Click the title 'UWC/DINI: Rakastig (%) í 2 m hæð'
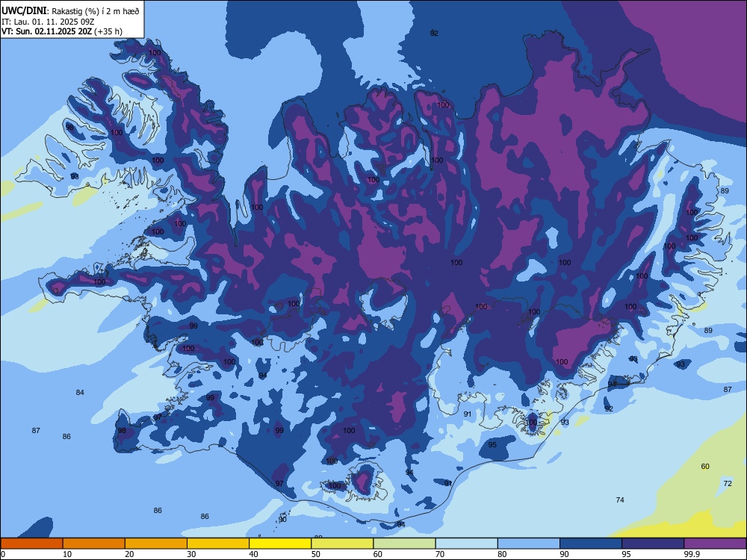The width and height of the screenshot is (747, 560). coord(70,10)
